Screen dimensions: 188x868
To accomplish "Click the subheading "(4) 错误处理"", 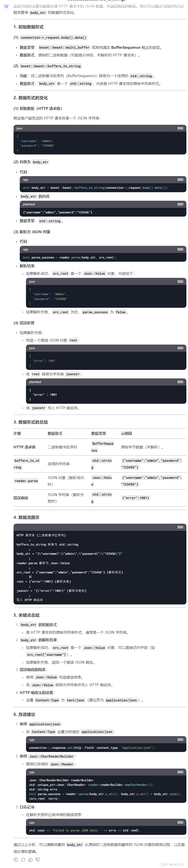I will (24, 323).
